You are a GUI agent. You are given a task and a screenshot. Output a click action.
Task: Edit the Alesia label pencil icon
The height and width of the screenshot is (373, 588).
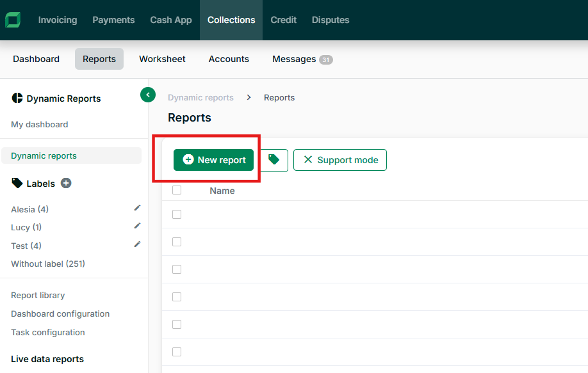137,208
